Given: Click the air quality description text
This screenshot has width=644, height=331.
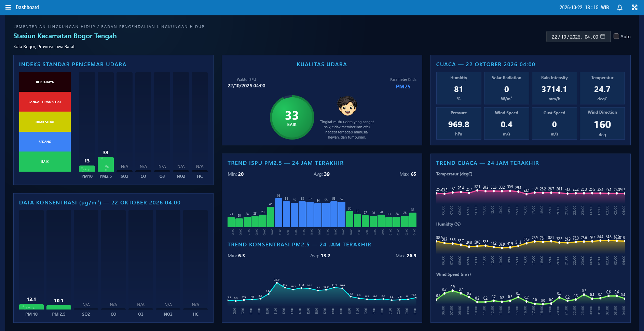Looking at the screenshot, I should point(347,130).
